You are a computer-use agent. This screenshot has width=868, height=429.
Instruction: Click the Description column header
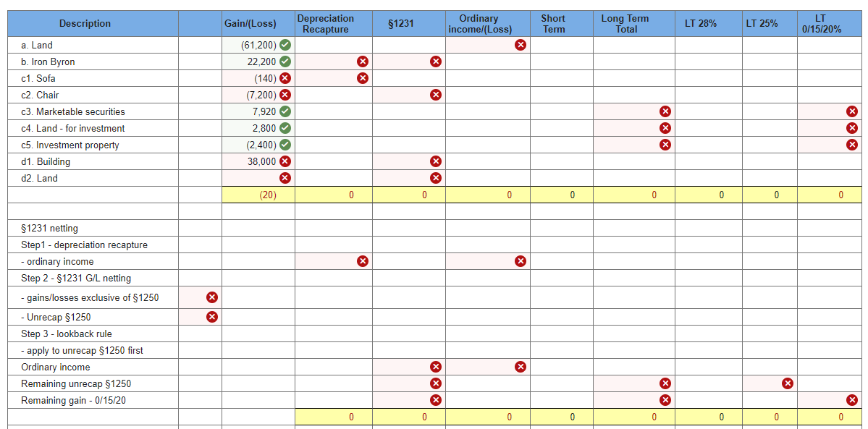click(93, 24)
